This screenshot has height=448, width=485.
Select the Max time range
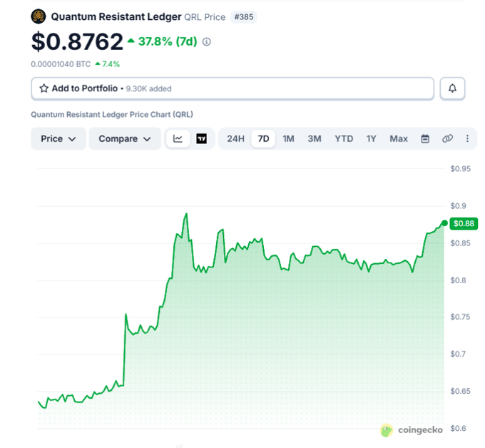click(399, 138)
